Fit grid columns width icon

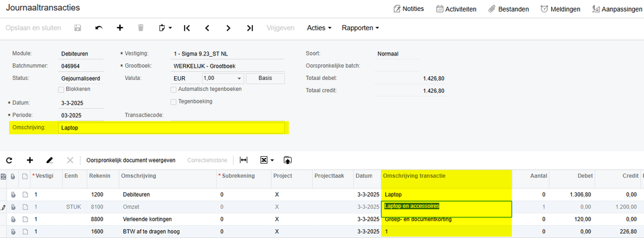click(x=244, y=160)
